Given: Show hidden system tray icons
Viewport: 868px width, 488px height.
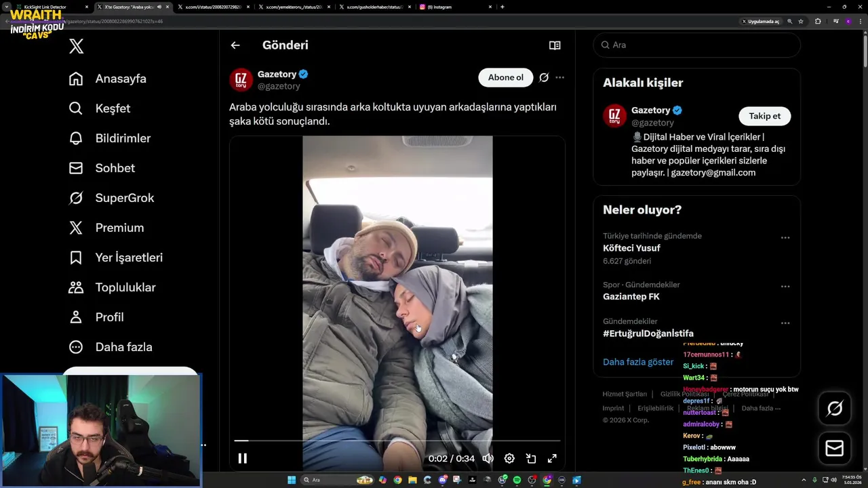Looking at the screenshot, I should coord(804,480).
